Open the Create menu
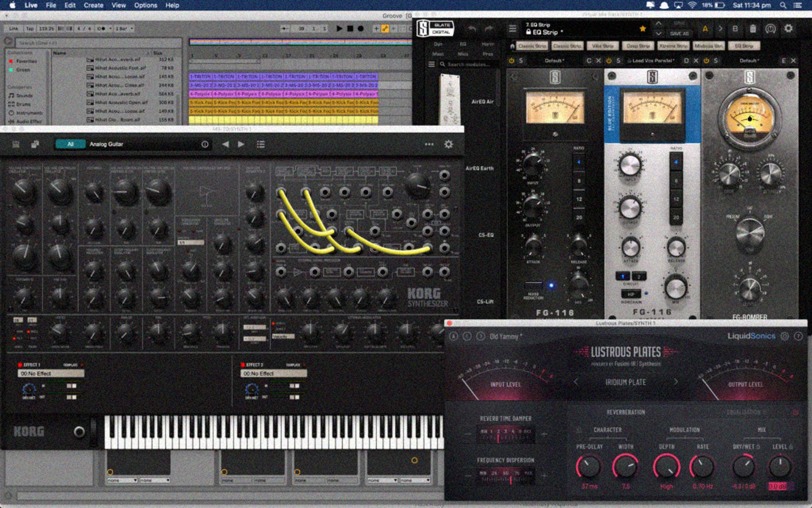 point(93,5)
